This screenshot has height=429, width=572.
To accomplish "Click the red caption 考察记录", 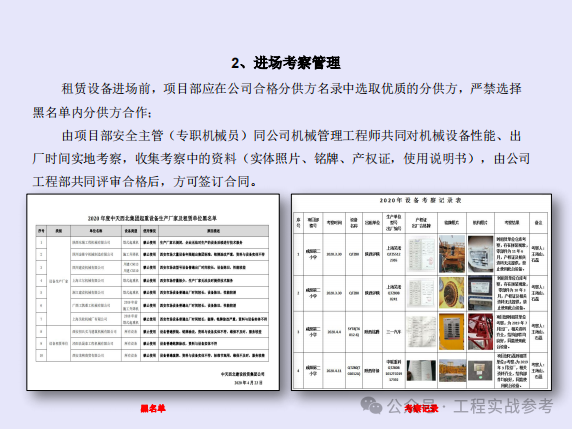I will (x=421, y=409).
